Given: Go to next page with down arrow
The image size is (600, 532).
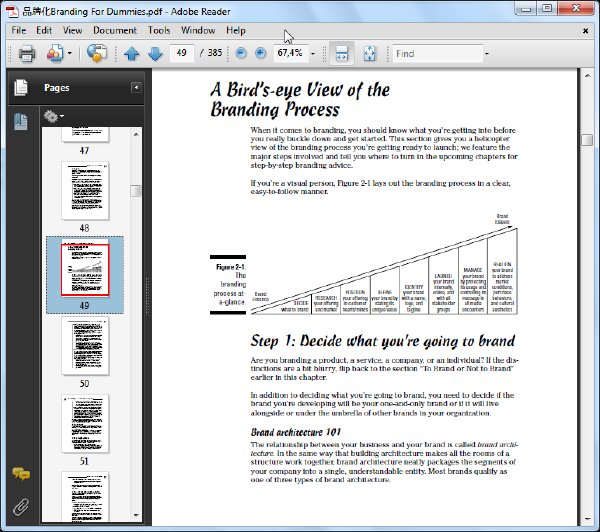Looking at the screenshot, I should point(155,54).
